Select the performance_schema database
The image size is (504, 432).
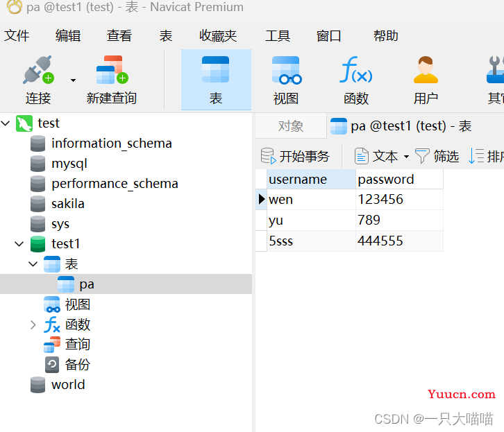click(x=115, y=184)
